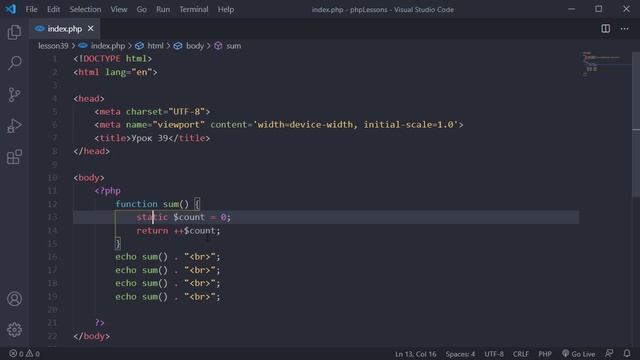The height and width of the screenshot is (360, 640).
Task: Open Run and Debug view
Action: pyautogui.click(x=14, y=126)
